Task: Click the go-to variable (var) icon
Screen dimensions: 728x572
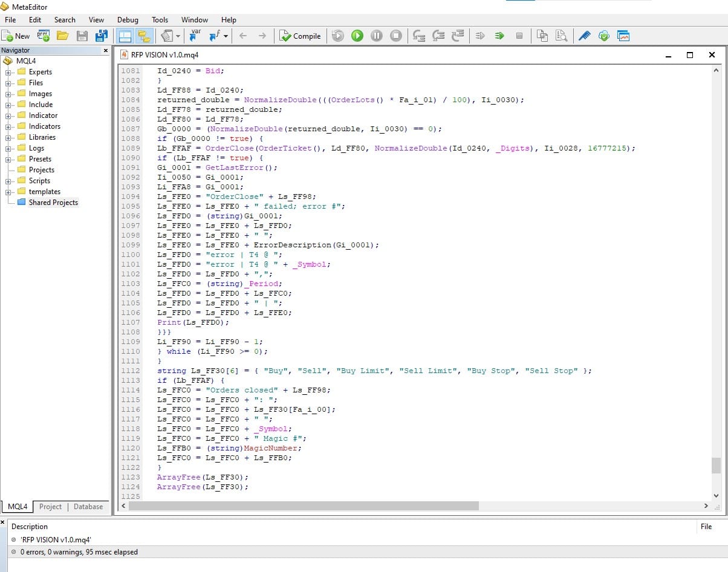Action: click(195, 36)
